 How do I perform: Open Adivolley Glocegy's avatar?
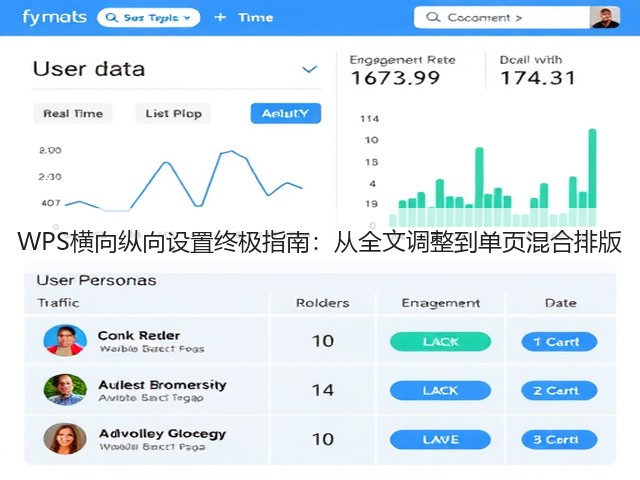[65, 439]
